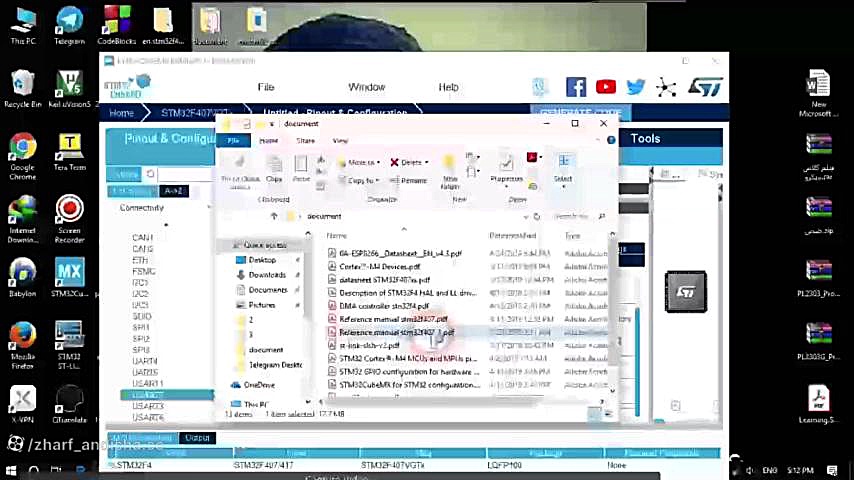The width and height of the screenshot is (854, 480).
Task: Click the ST community network icon
Action: pyautogui.click(x=666, y=87)
